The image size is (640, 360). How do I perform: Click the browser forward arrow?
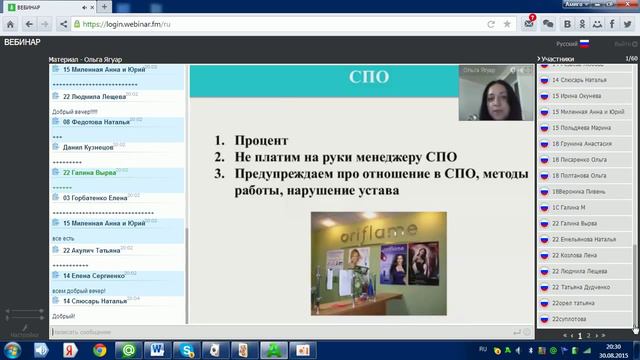point(45,24)
